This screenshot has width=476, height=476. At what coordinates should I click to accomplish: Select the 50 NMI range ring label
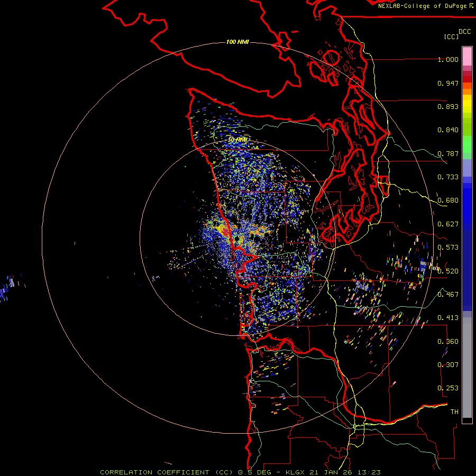pos(237,140)
